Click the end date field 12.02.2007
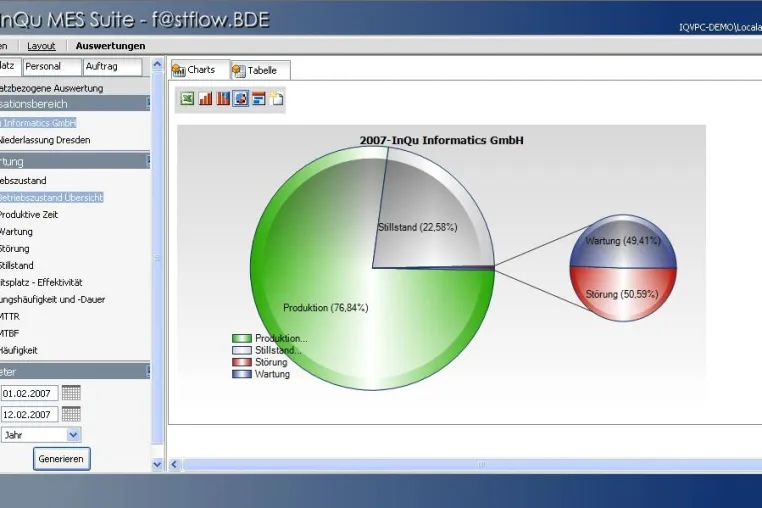This screenshot has width=762, height=508. point(29,414)
